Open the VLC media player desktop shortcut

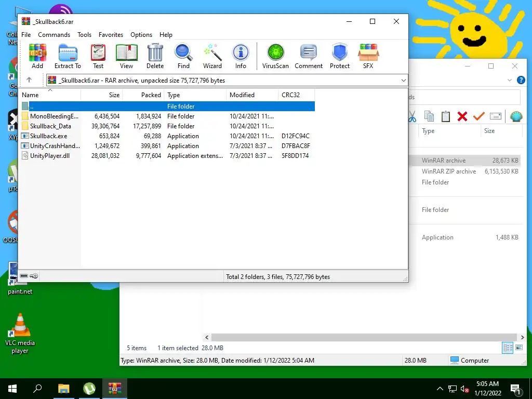20,334
